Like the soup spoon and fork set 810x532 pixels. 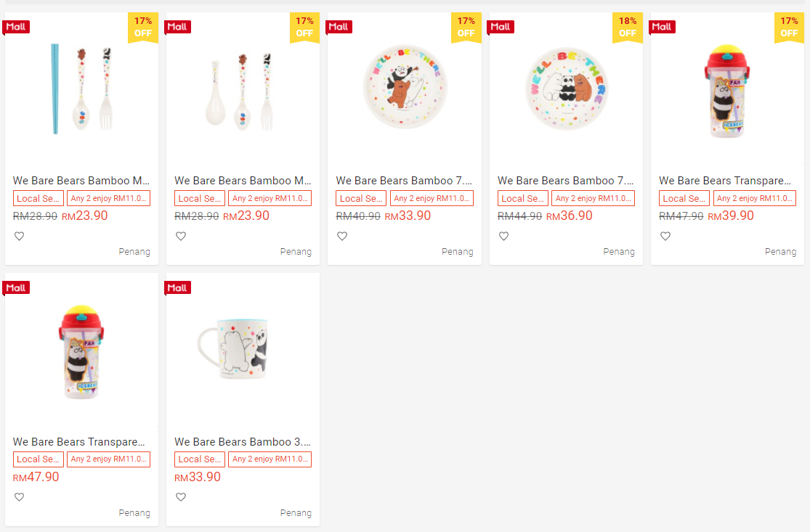coord(181,236)
